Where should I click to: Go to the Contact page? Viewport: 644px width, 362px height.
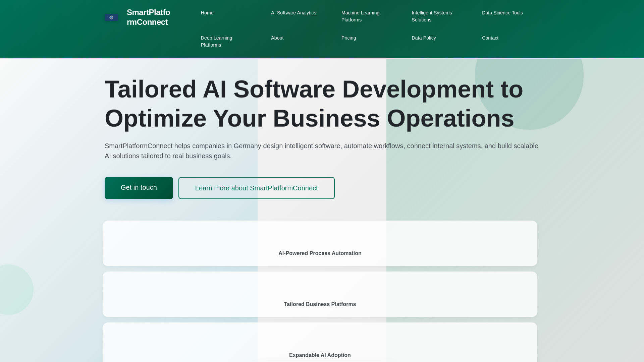(490, 38)
